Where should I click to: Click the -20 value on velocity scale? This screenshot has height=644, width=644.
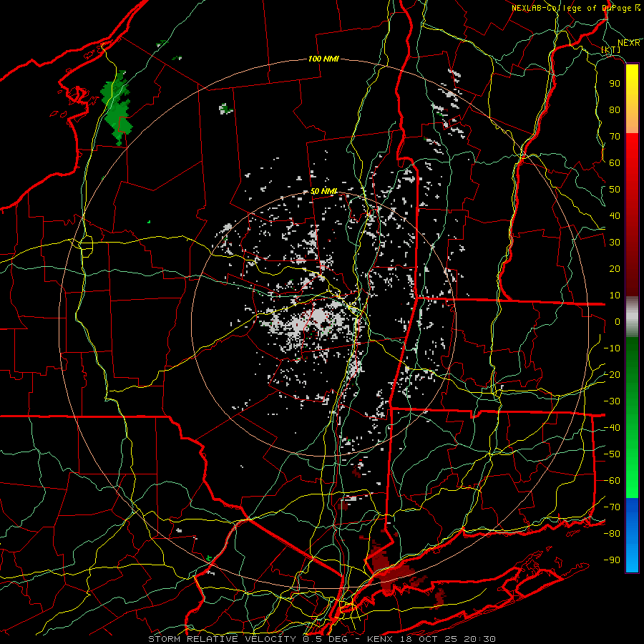612,375
